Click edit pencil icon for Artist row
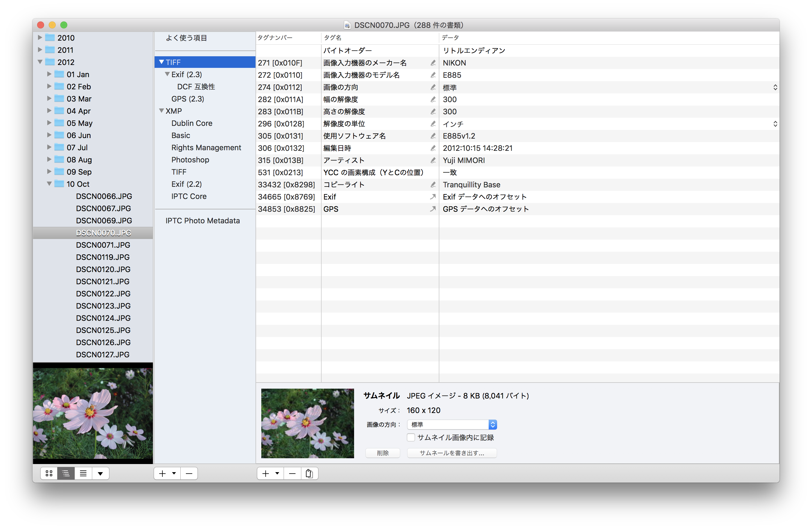This screenshot has width=812, height=529. pyautogui.click(x=433, y=160)
